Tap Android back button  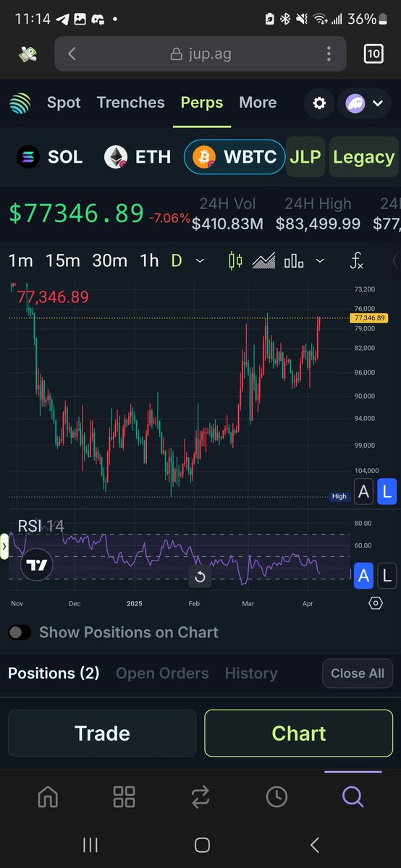[x=314, y=845]
